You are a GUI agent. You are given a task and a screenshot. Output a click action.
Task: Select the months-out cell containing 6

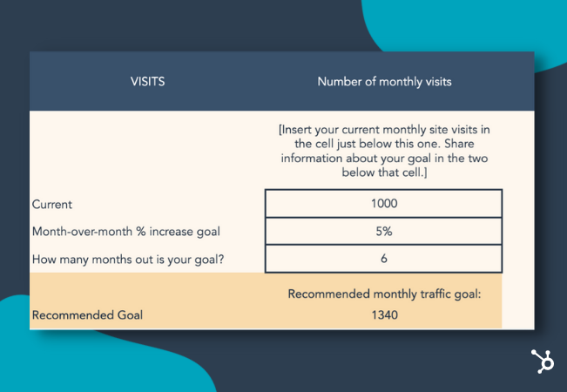point(384,259)
